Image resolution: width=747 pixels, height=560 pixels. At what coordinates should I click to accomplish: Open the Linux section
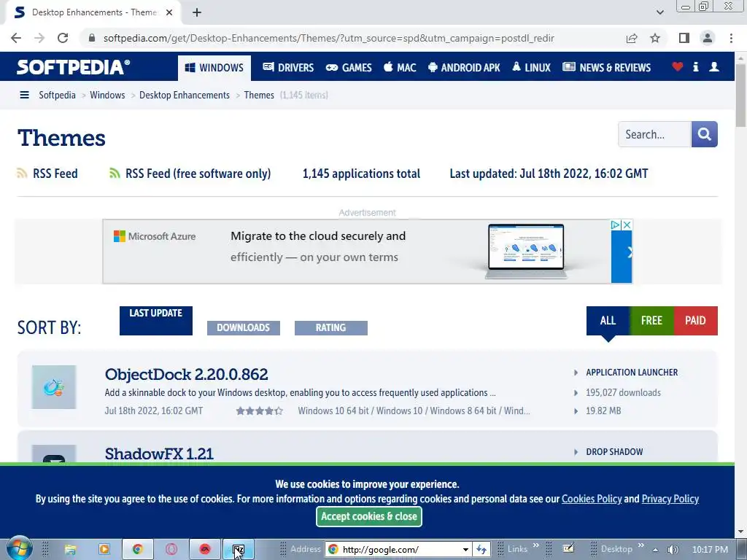coord(531,68)
